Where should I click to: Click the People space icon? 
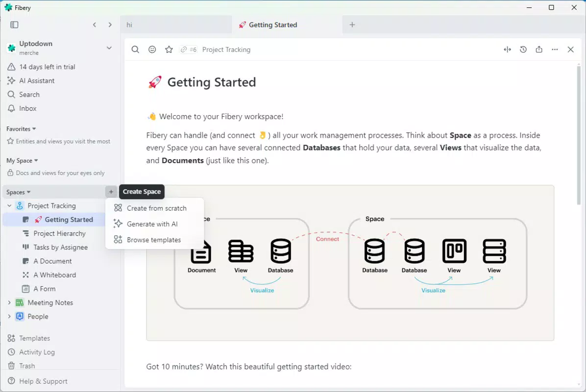(x=20, y=316)
